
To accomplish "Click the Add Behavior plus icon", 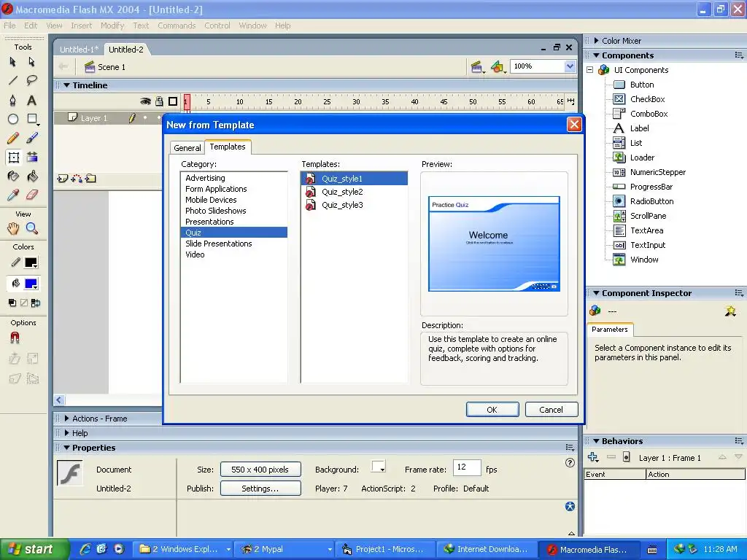I will [x=592, y=457].
